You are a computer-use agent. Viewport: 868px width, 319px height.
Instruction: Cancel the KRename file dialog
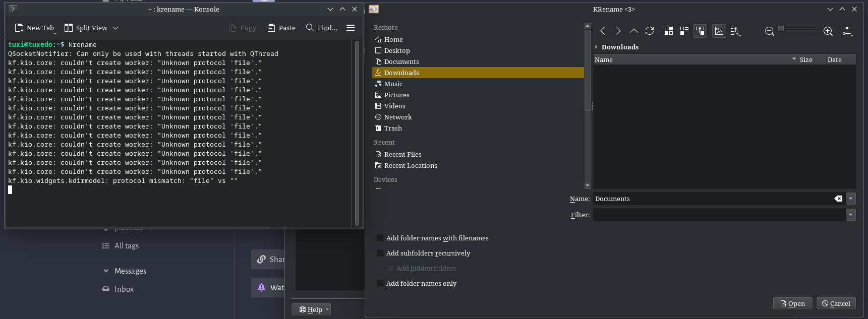[836, 303]
